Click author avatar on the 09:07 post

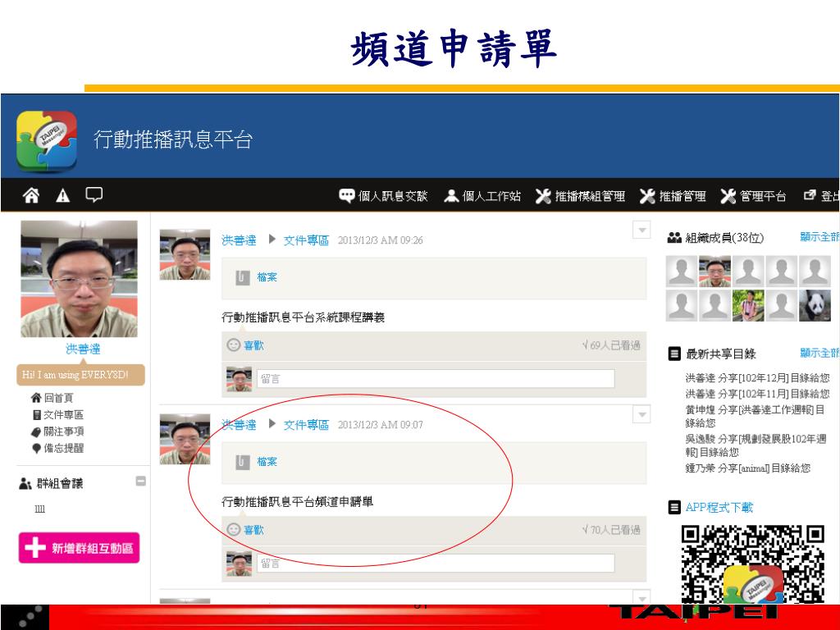tap(185, 439)
